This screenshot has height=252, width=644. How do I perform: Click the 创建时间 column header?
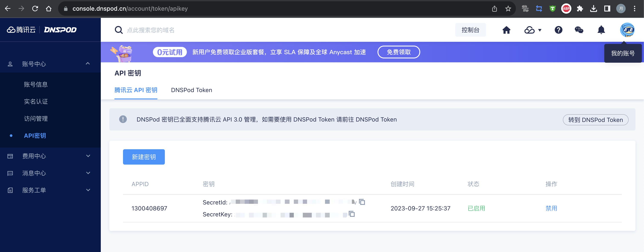pos(402,184)
